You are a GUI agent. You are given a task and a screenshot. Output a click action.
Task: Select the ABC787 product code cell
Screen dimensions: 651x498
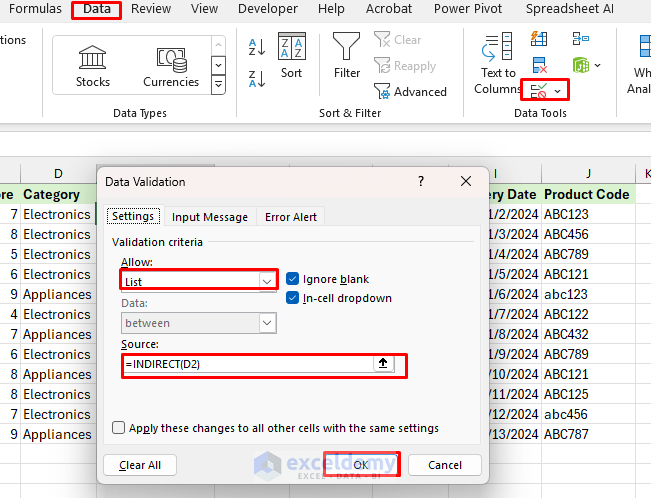point(588,434)
